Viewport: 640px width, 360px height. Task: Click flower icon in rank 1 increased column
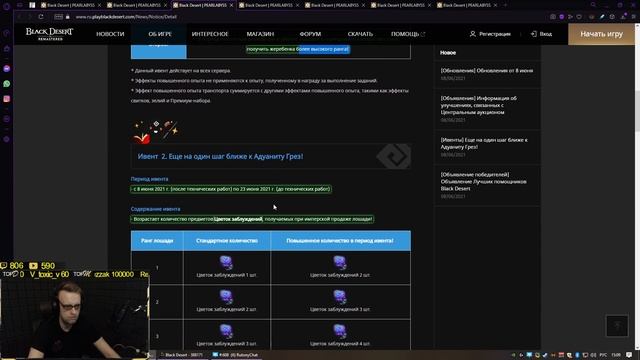pos(340,262)
